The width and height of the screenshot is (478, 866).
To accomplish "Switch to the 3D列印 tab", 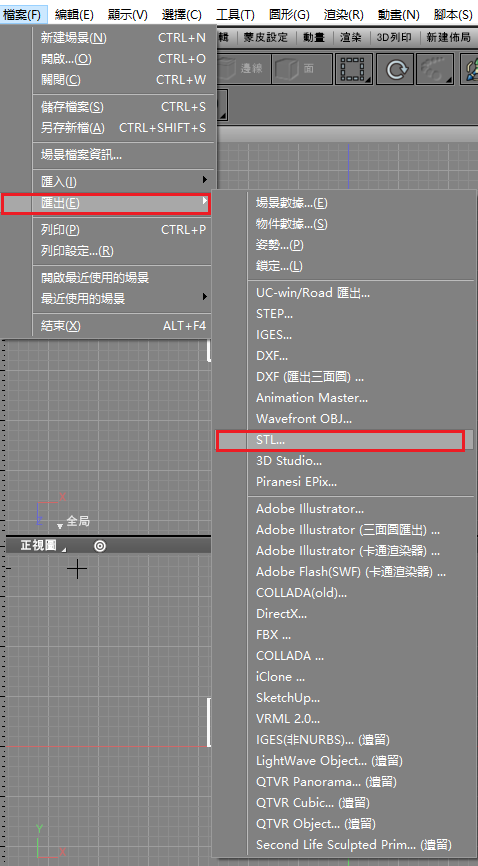I will 395,38.
